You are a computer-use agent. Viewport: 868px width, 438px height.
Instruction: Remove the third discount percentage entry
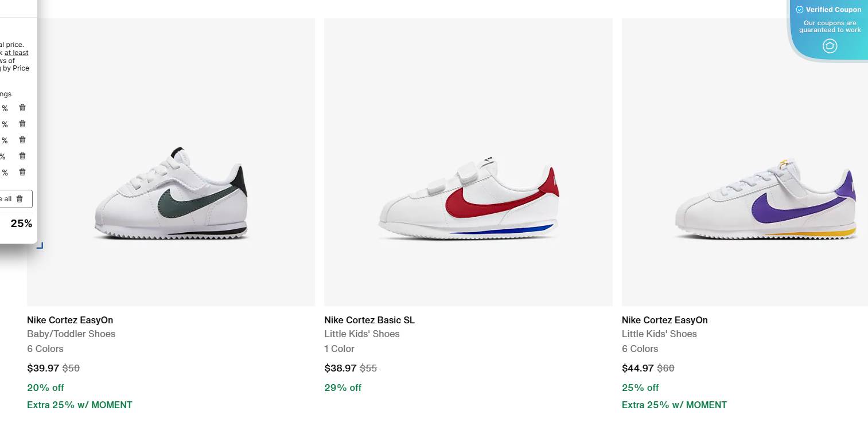coord(22,140)
